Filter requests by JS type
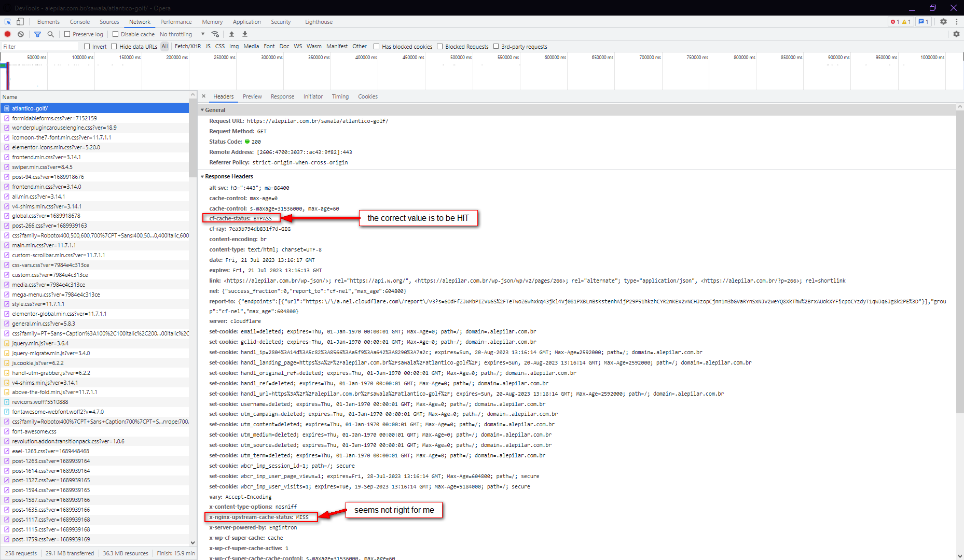 (208, 47)
